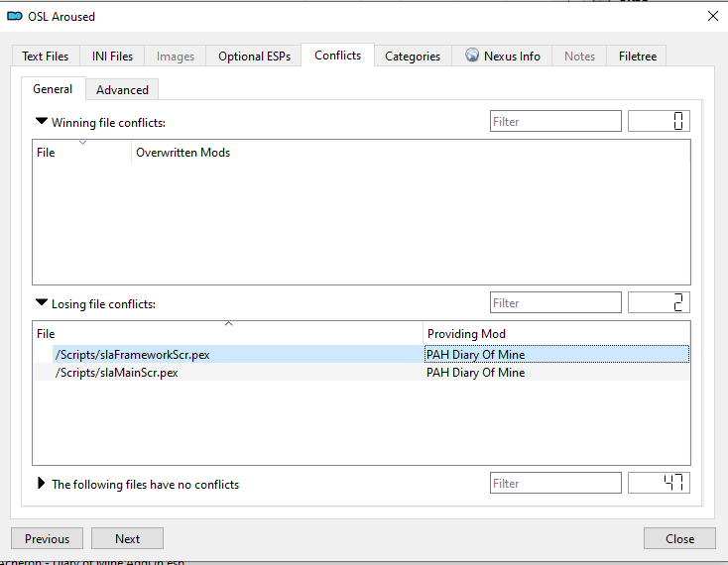Screen dimensions: 728x565
Task: Select /Scripts/slaFrameworkScr.pex row
Action: tap(361, 355)
